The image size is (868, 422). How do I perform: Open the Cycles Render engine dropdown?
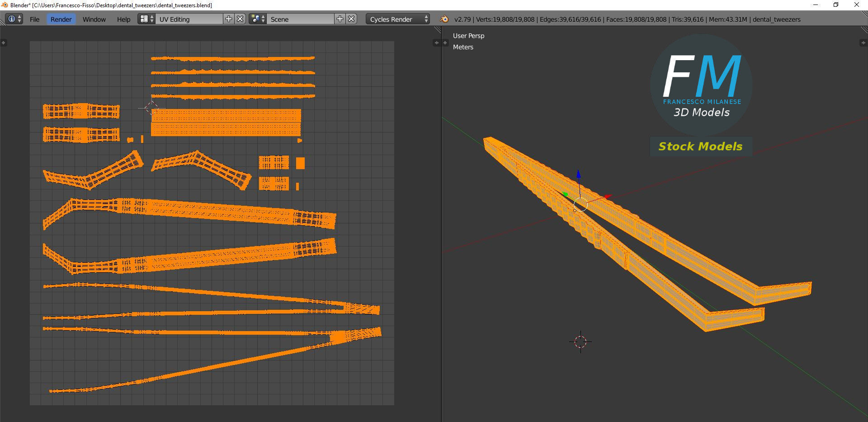point(398,19)
